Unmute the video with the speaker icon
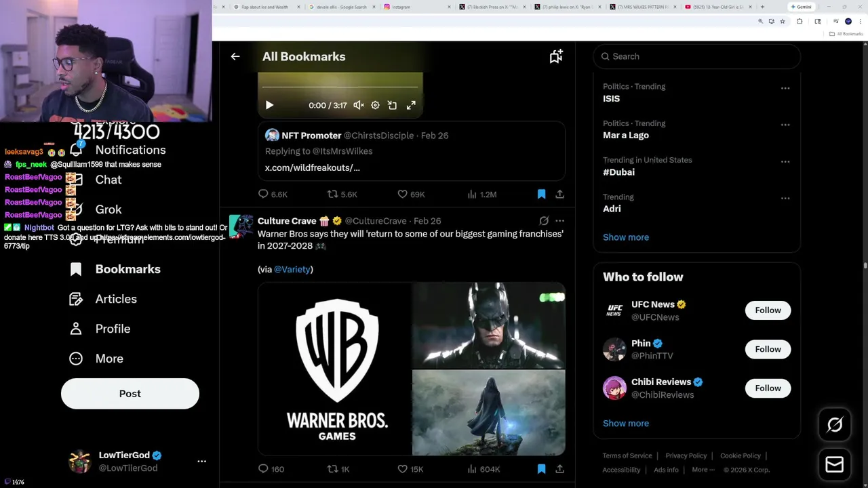Screen dimensions: 868x488 pyautogui.click(x=359, y=105)
